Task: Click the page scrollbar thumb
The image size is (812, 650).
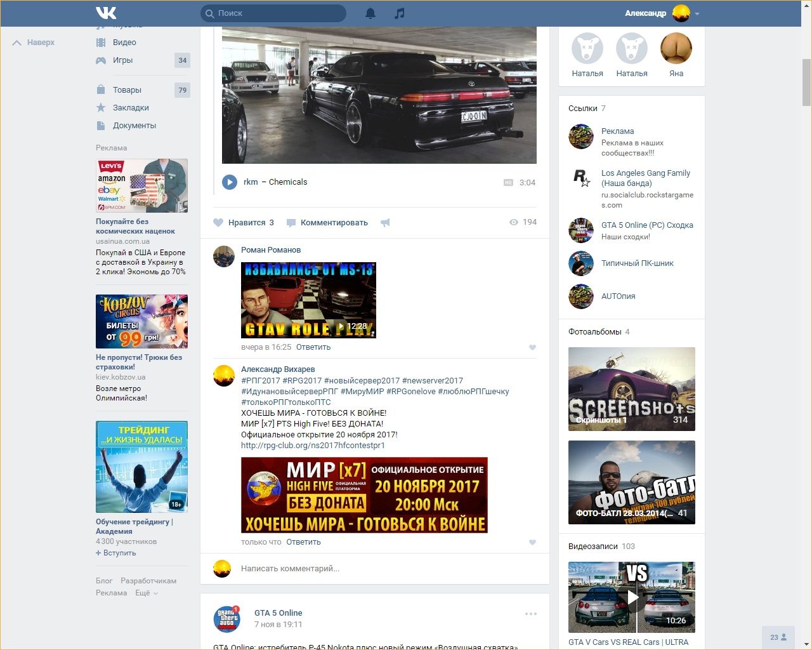Action: coord(806,83)
